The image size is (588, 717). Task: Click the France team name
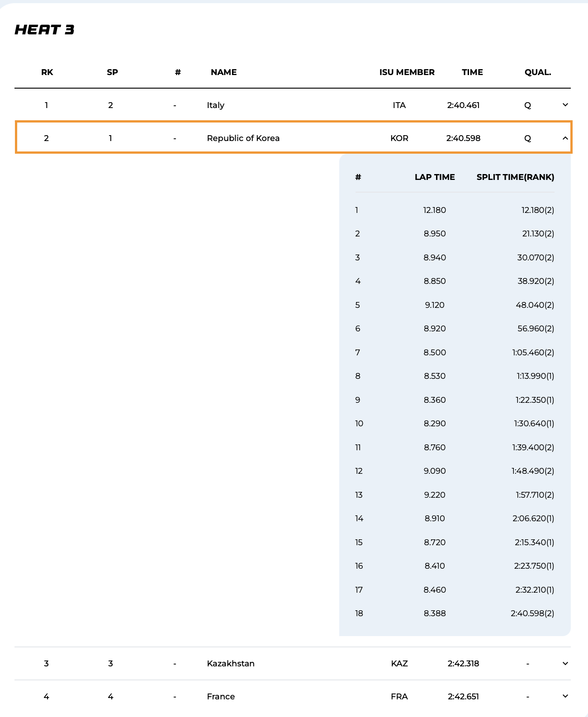221,697
